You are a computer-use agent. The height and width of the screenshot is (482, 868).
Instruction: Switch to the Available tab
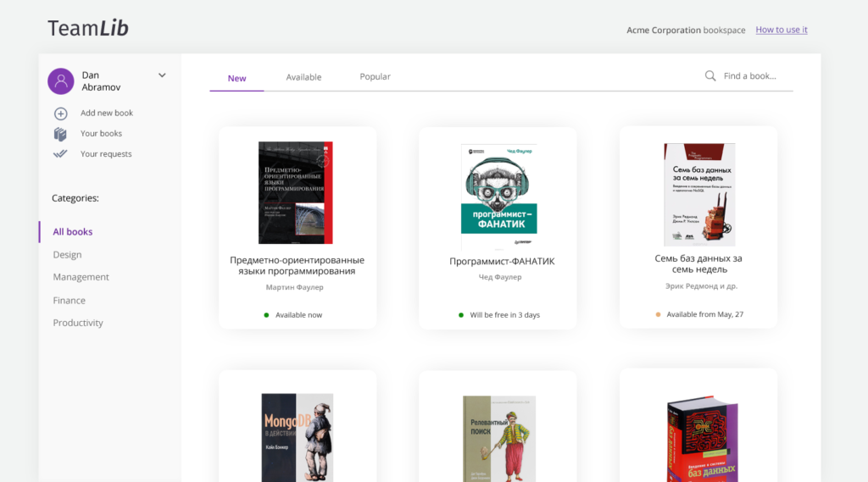(303, 77)
